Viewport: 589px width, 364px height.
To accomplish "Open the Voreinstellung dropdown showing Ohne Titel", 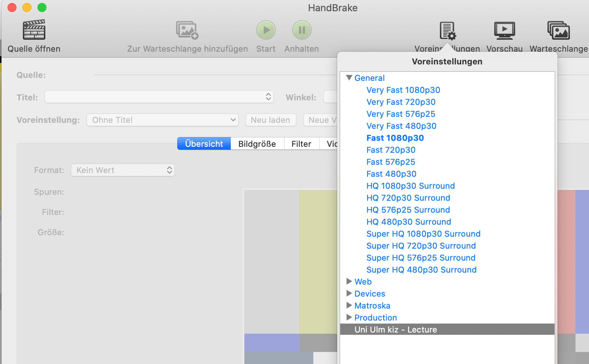I will click(x=163, y=120).
